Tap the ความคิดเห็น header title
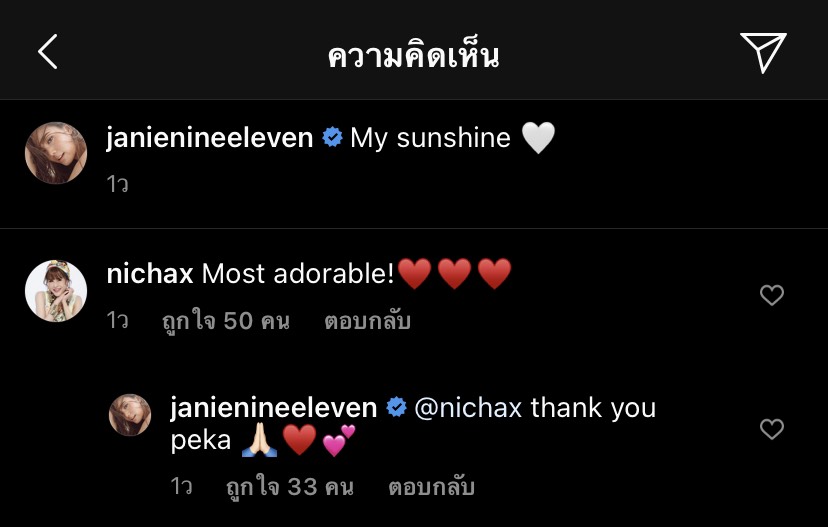Screen dimensions: 828x527 click(x=413, y=55)
